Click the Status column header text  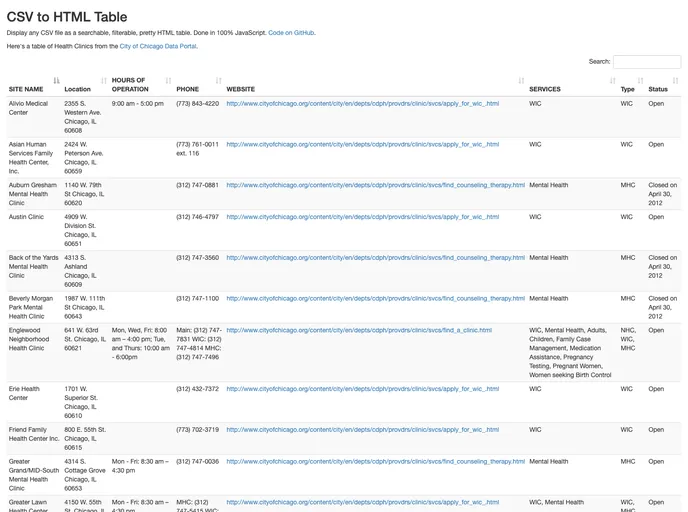click(x=658, y=89)
